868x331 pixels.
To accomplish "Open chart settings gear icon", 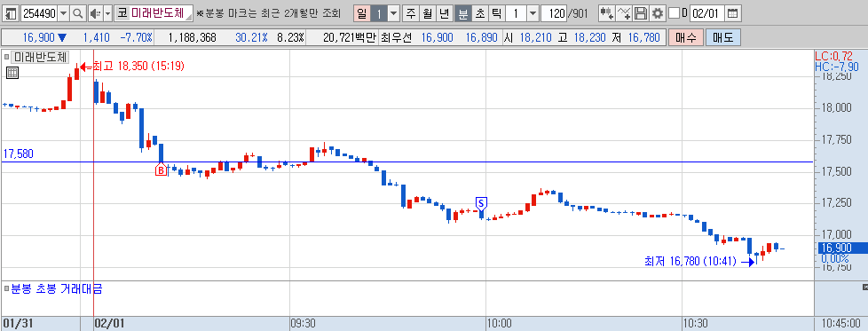I will [657, 12].
